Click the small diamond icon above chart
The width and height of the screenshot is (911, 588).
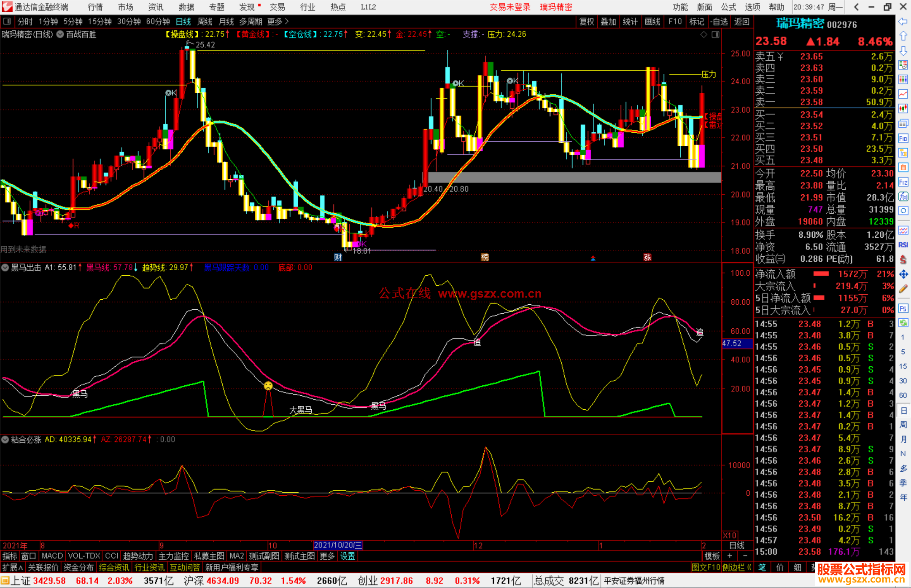tap(703, 35)
